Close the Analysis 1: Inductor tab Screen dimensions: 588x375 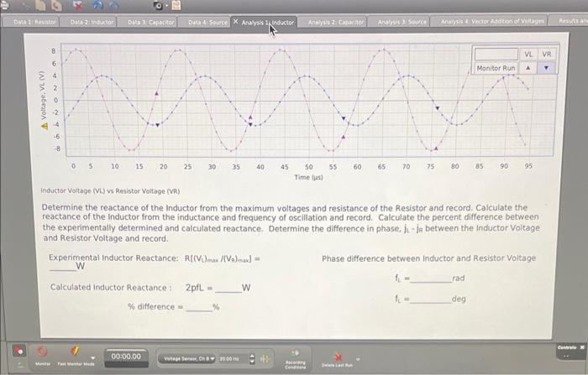[x=235, y=22]
